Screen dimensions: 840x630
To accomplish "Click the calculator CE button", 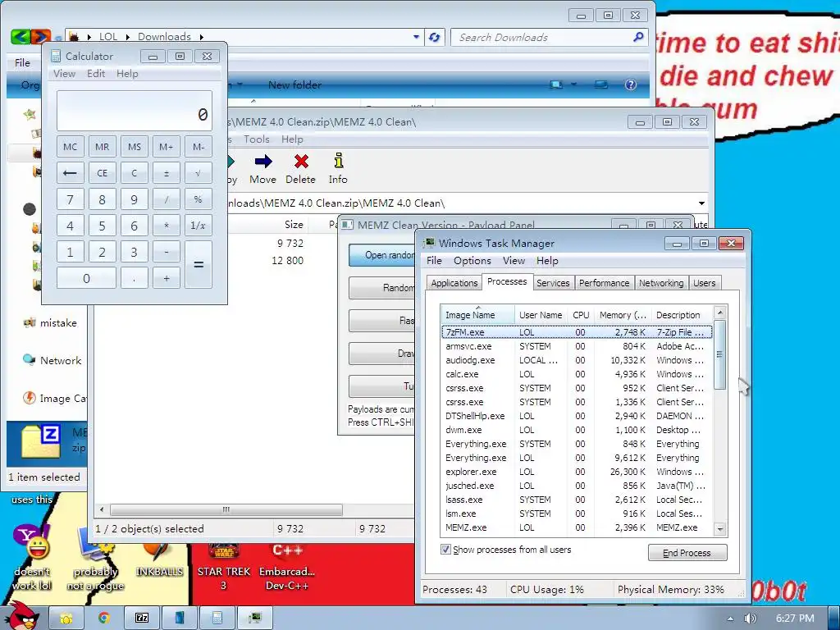I will 102,173.
